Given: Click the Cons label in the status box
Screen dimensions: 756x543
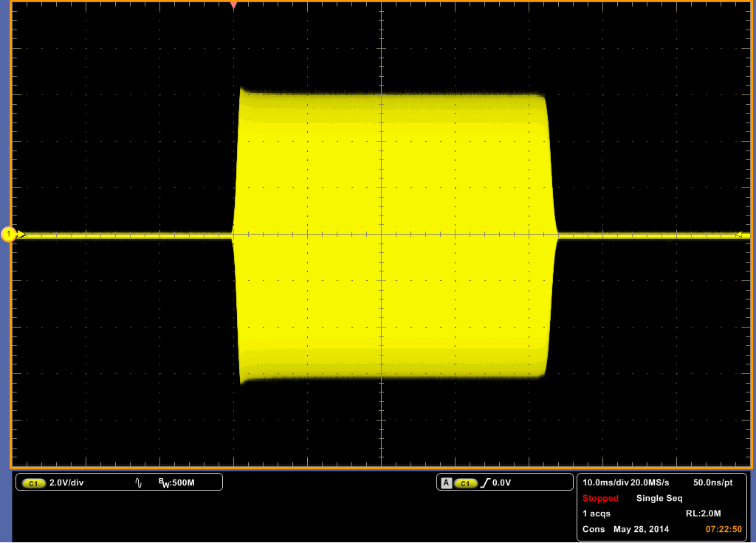Looking at the screenshot, I should tap(594, 529).
